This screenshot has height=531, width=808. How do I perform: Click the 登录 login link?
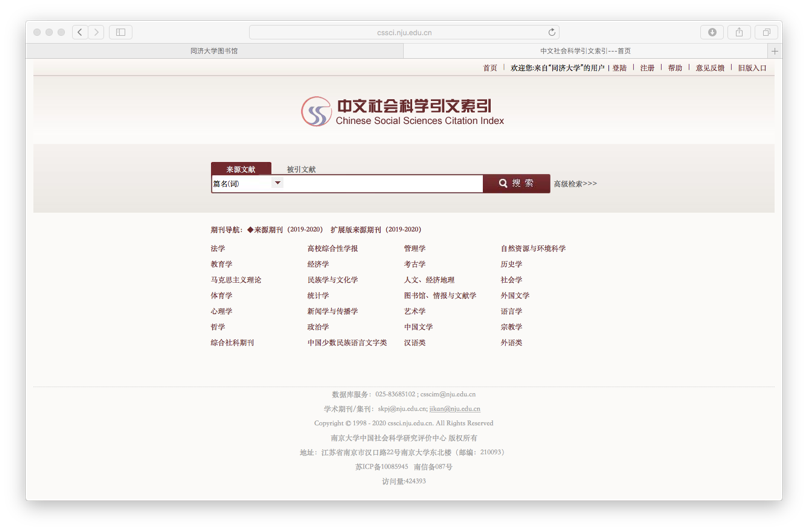(x=619, y=68)
